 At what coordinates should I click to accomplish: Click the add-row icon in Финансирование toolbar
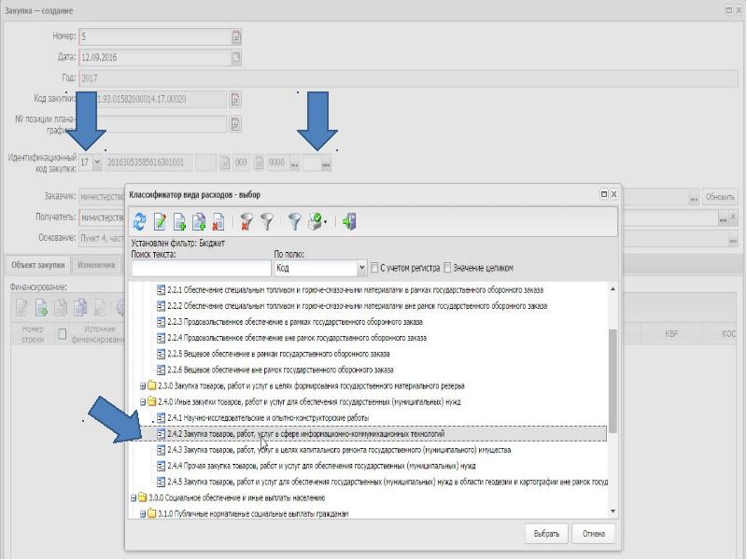[41, 308]
